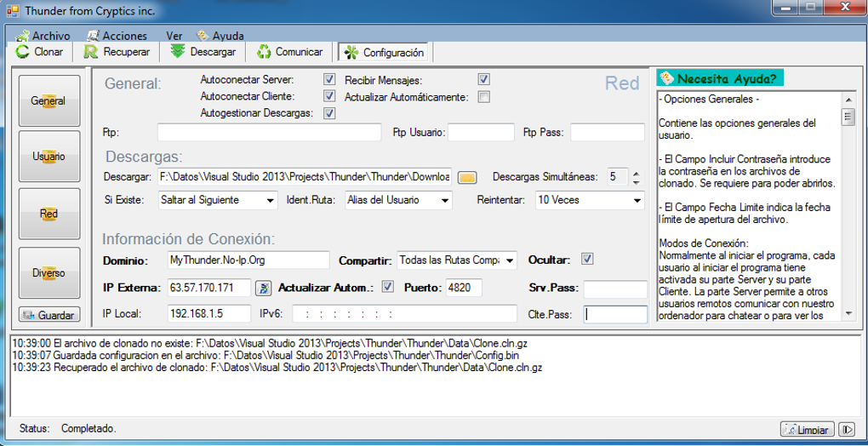Toggle Autogestionar Descargas checkbox
This screenshot has width=868, height=446.
click(x=329, y=113)
